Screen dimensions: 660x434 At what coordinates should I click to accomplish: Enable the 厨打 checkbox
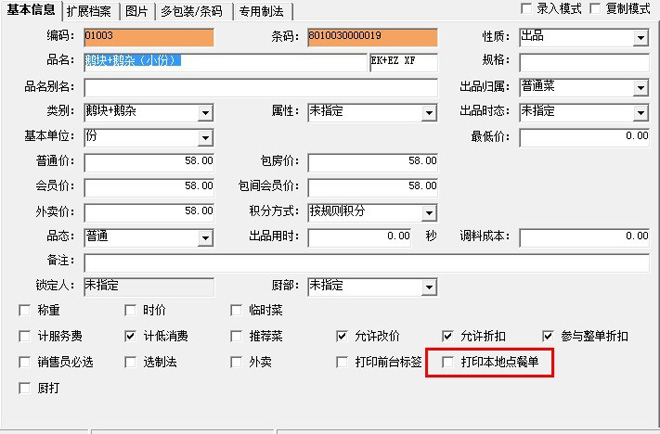pos(25,387)
